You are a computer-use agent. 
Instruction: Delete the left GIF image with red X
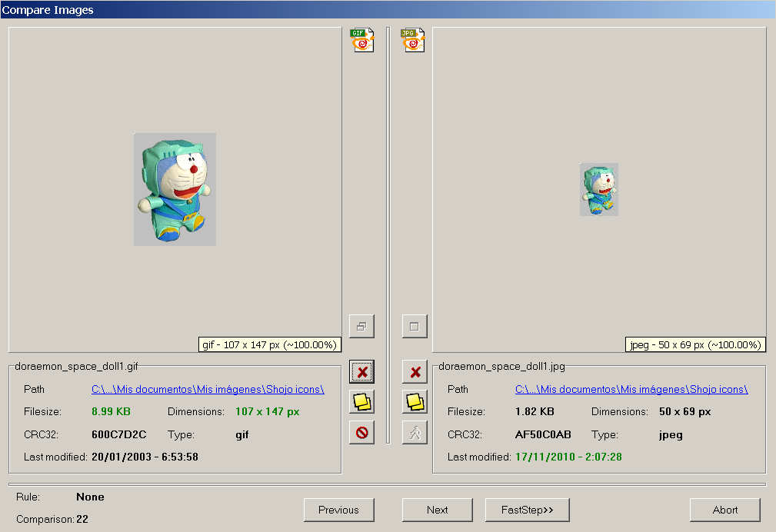pos(362,372)
